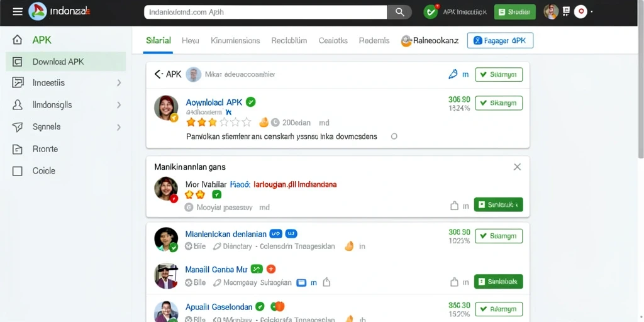644x322 pixels.
Task: Click the orange flame icon in Mlanlenlckan denlanian row
Action: coord(349,246)
